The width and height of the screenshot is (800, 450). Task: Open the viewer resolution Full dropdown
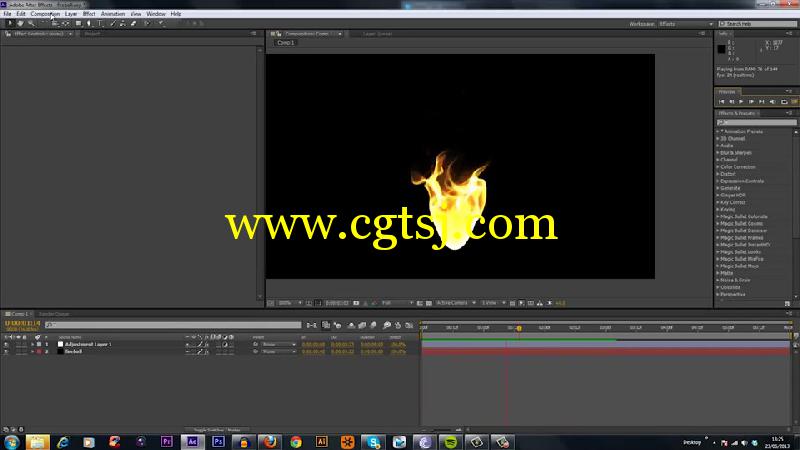pyautogui.click(x=397, y=303)
